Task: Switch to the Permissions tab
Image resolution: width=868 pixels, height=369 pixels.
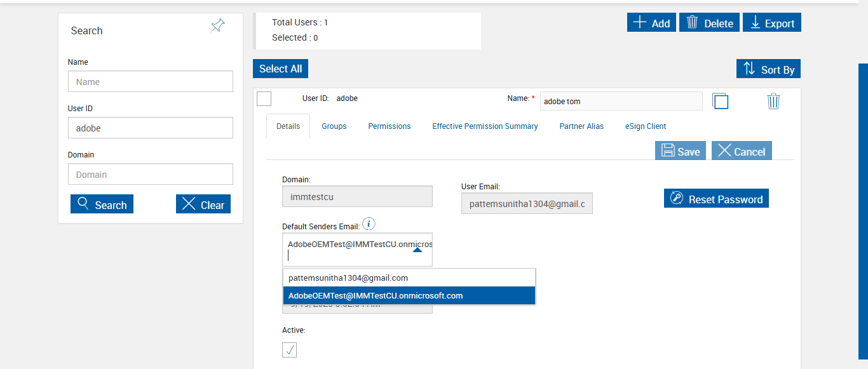Action: (389, 126)
